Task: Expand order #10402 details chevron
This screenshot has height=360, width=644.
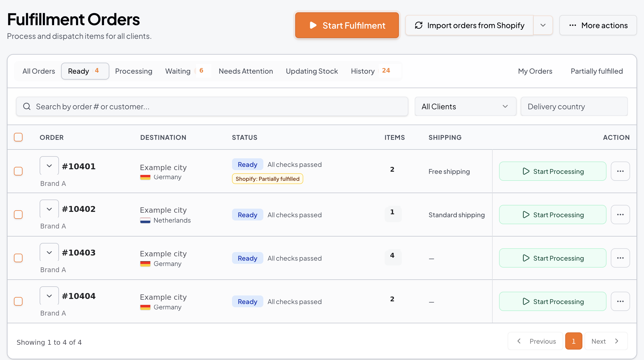Action: tap(49, 209)
